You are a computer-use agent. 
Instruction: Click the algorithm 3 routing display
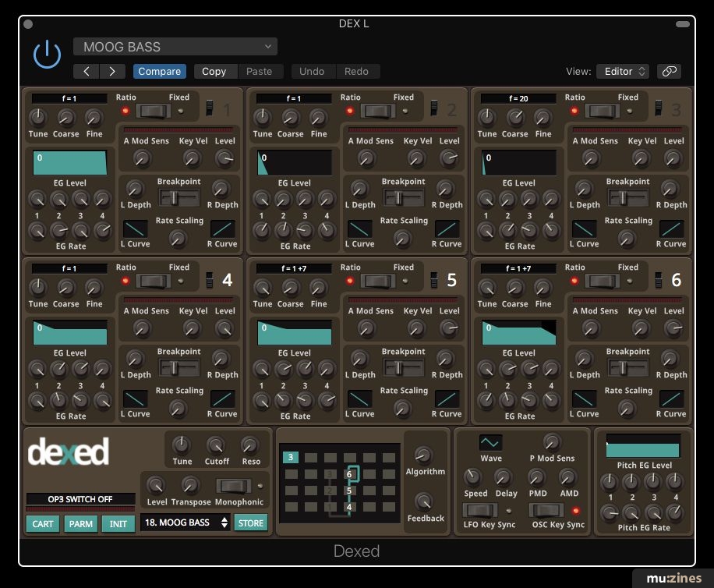340,483
